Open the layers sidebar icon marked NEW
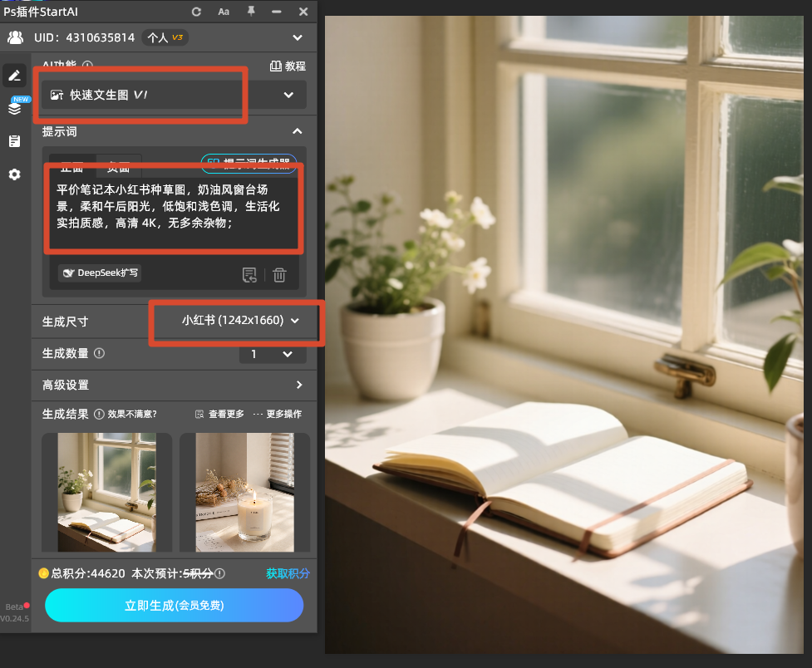This screenshot has width=812, height=668. point(15,107)
